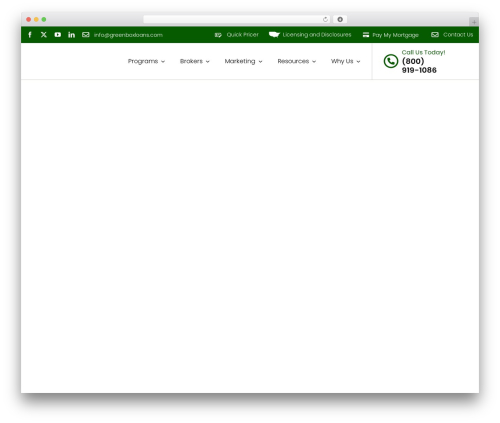Screen dimensions: 500x423
Task: Click the Quick Pricer icon
Action: 218,35
